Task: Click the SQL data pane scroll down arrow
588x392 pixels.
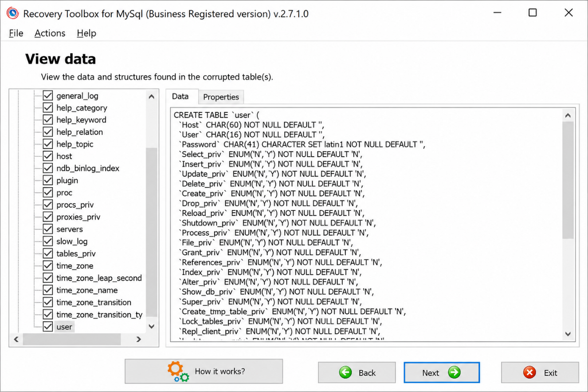Action: [x=568, y=334]
